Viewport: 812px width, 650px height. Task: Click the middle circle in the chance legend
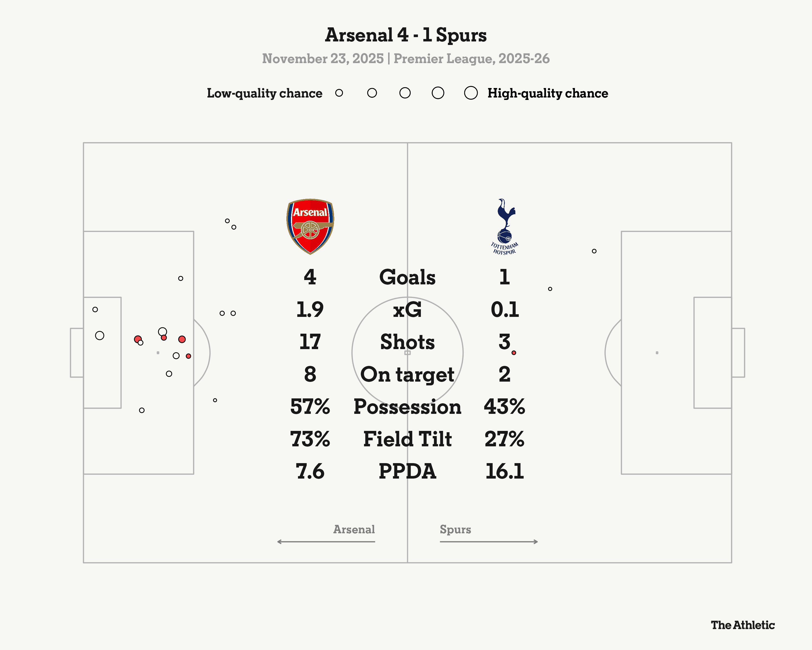pos(405,93)
